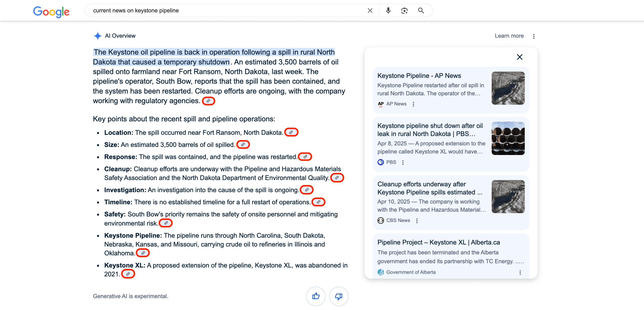This screenshot has width=644, height=310.
Task: Click the Learn more link
Action: [509, 36]
